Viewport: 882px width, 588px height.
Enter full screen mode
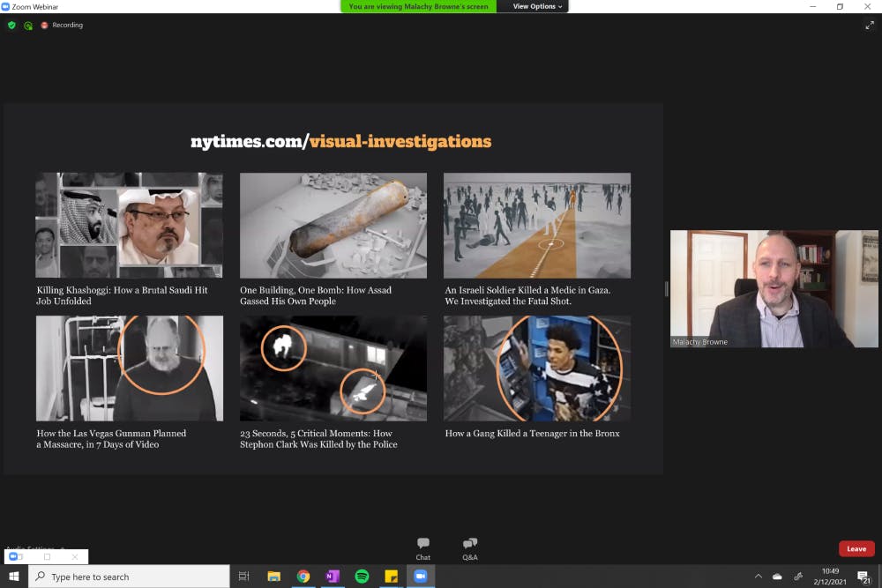point(869,26)
